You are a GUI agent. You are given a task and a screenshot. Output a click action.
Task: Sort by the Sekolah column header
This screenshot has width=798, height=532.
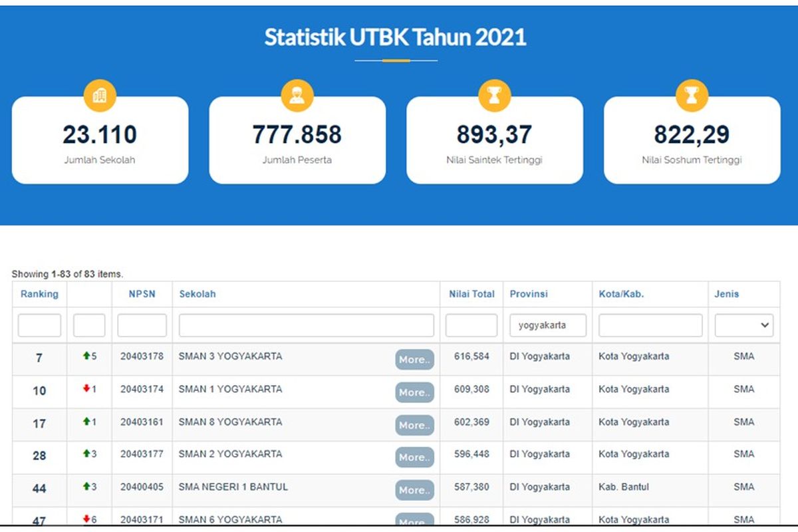[x=197, y=294]
